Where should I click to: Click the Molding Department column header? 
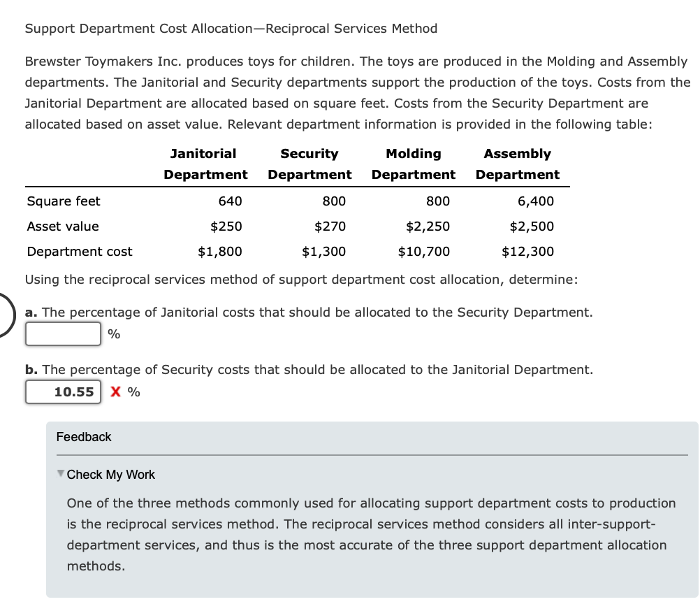(x=414, y=164)
